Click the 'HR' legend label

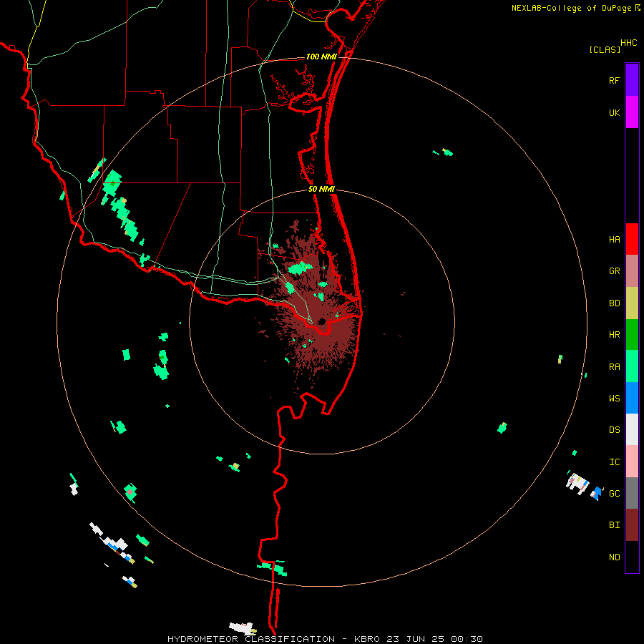(614, 335)
